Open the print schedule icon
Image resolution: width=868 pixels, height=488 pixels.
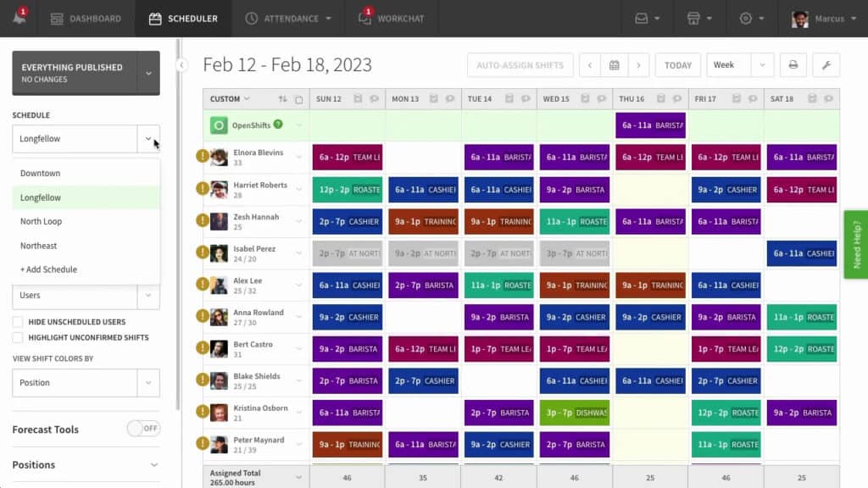[793, 64]
